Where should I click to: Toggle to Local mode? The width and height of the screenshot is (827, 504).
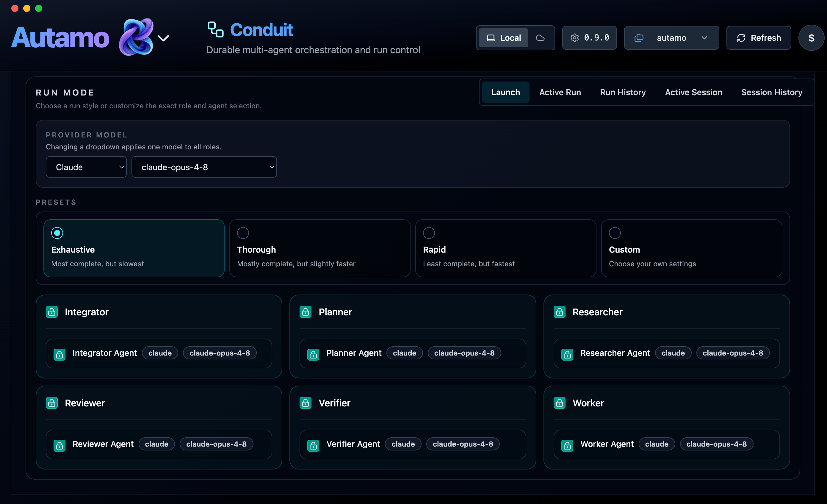503,38
